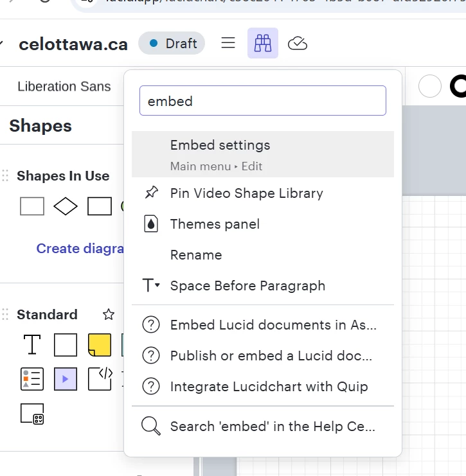Select the Text shape in Standard library
The height and width of the screenshot is (476, 466).
[x=32, y=344]
